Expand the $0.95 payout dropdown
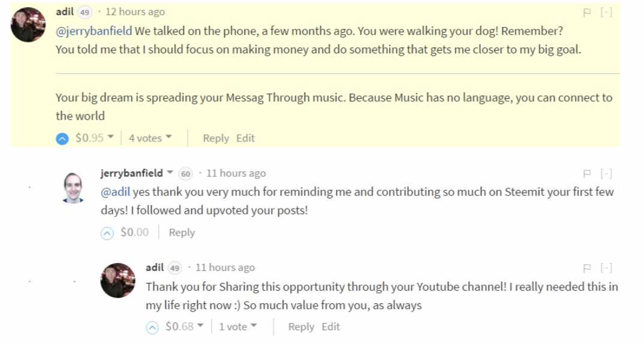This screenshot has height=344, width=644. click(110, 138)
